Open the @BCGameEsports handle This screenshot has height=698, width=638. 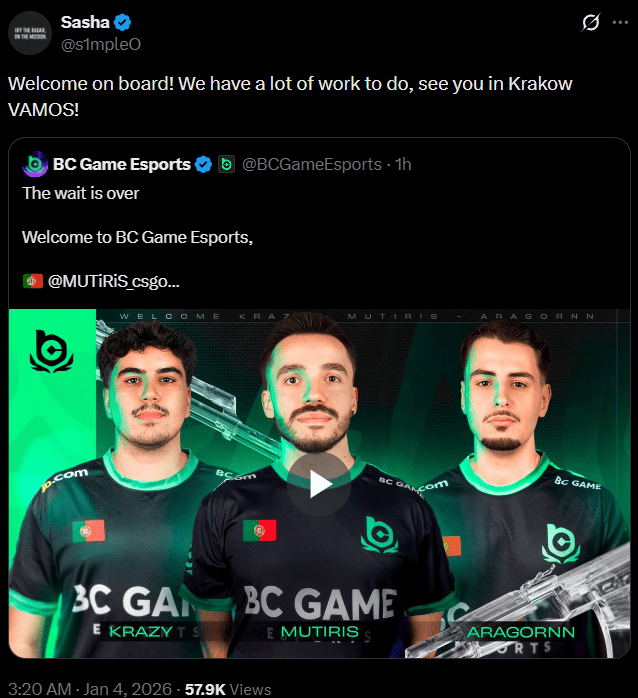(x=312, y=165)
